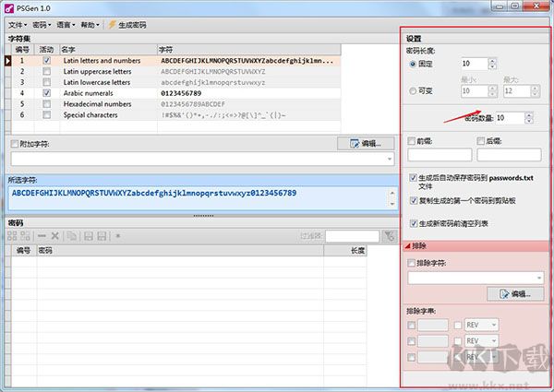The width and height of the screenshot is (554, 392).
Task: Click the prefix text input below 前缀
Action: (440, 155)
